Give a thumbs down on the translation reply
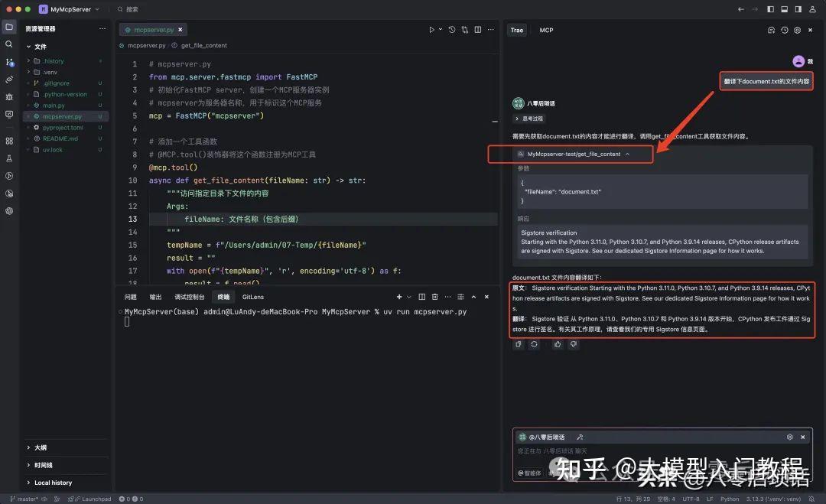Viewport: 826px width, 504px height. (x=573, y=344)
